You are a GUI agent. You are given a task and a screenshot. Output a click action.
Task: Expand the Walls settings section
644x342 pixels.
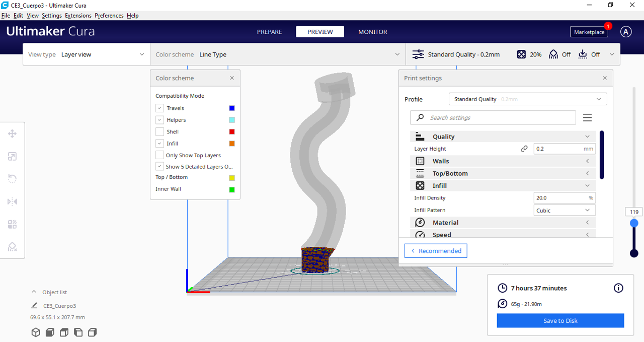coord(504,161)
